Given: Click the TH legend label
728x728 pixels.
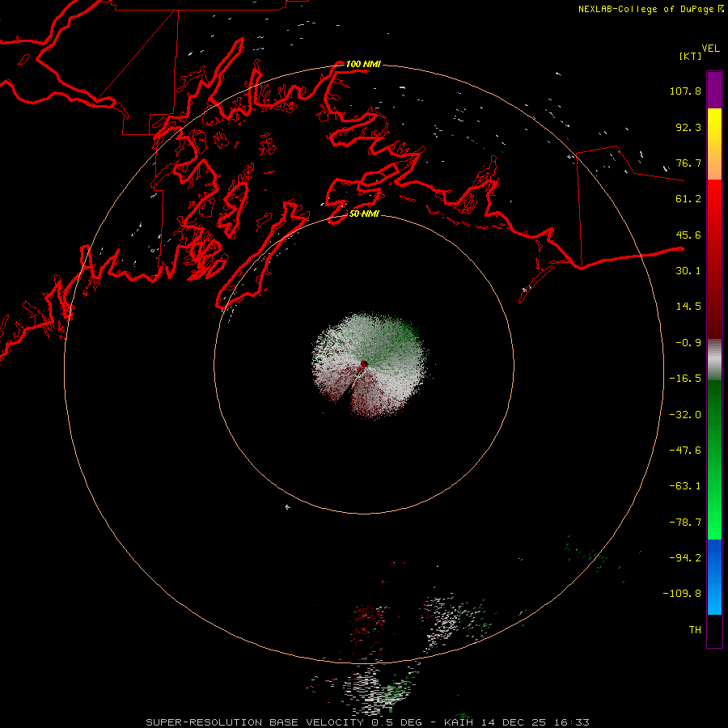Looking at the screenshot, I should click(x=695, y=629).
